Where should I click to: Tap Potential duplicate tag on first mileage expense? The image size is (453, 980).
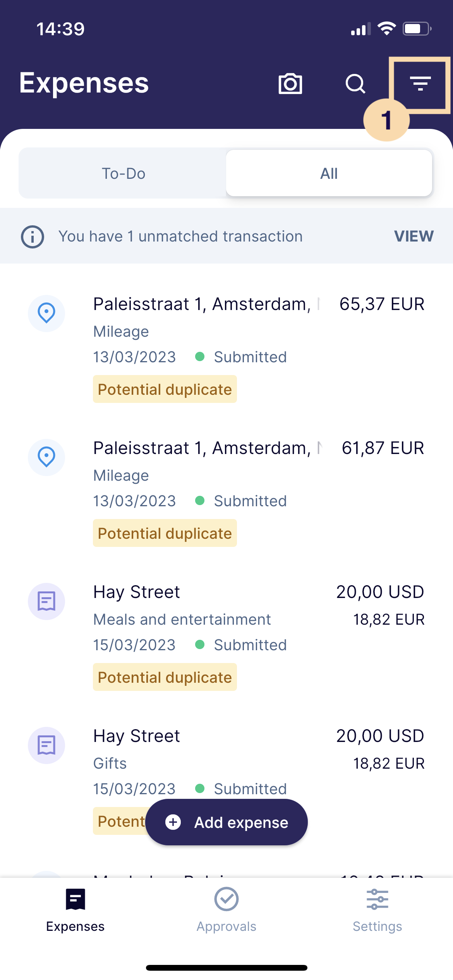pyautogui.click(x=165, y=389)
